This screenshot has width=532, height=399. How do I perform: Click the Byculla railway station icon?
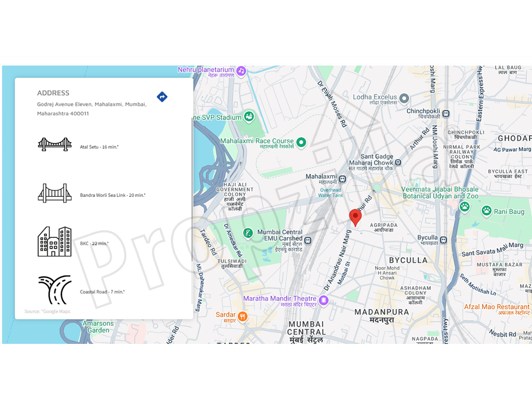click(444, 241)
